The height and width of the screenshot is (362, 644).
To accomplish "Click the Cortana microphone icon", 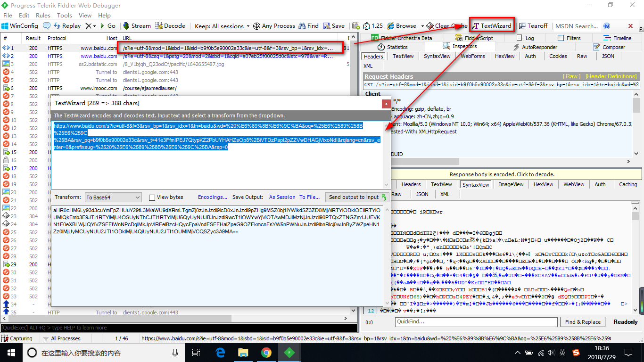I will click(x=175, y=353).
